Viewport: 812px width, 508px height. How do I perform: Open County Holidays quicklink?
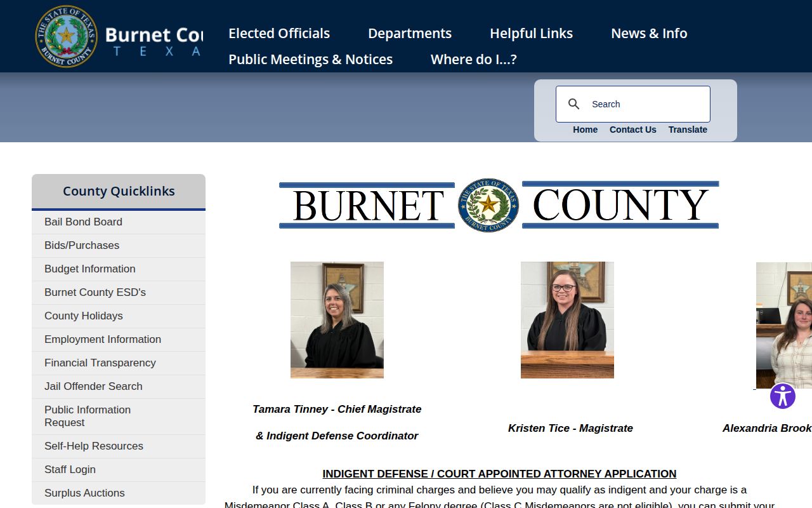119,316
